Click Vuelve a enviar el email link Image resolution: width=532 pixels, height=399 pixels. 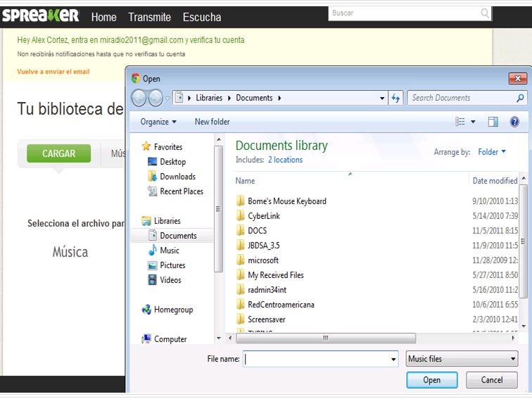pyautogui.click(x=53, y=72)
